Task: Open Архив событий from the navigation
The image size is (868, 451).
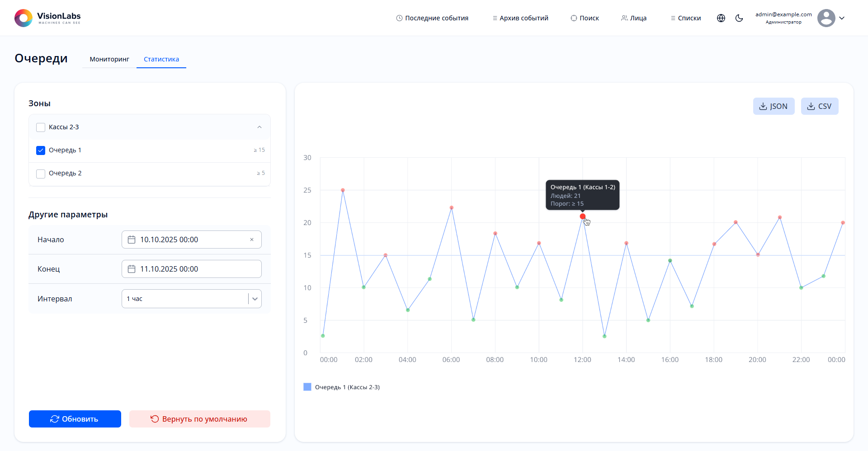Action: 520,18
